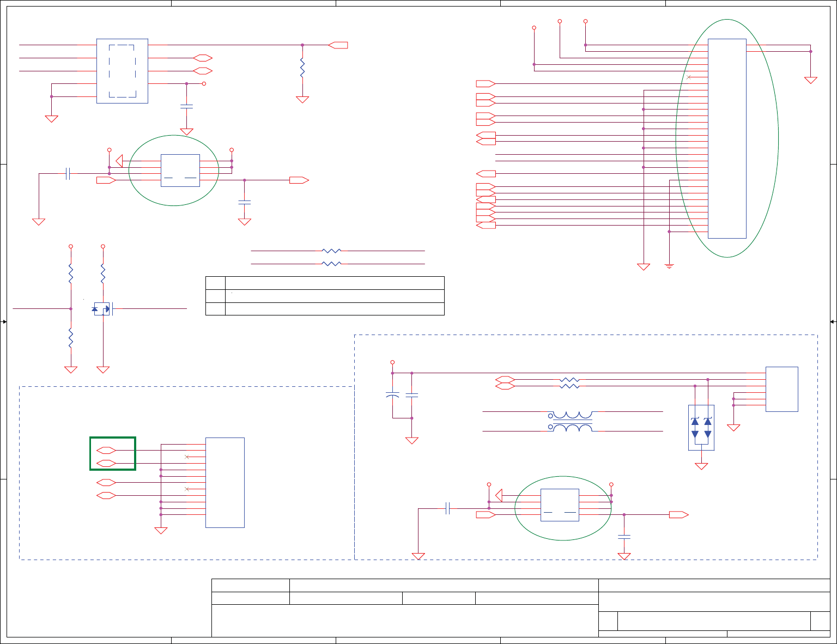Select the upper resistor of the left voltage divider

pyautogui.click(x=71, y=273)
